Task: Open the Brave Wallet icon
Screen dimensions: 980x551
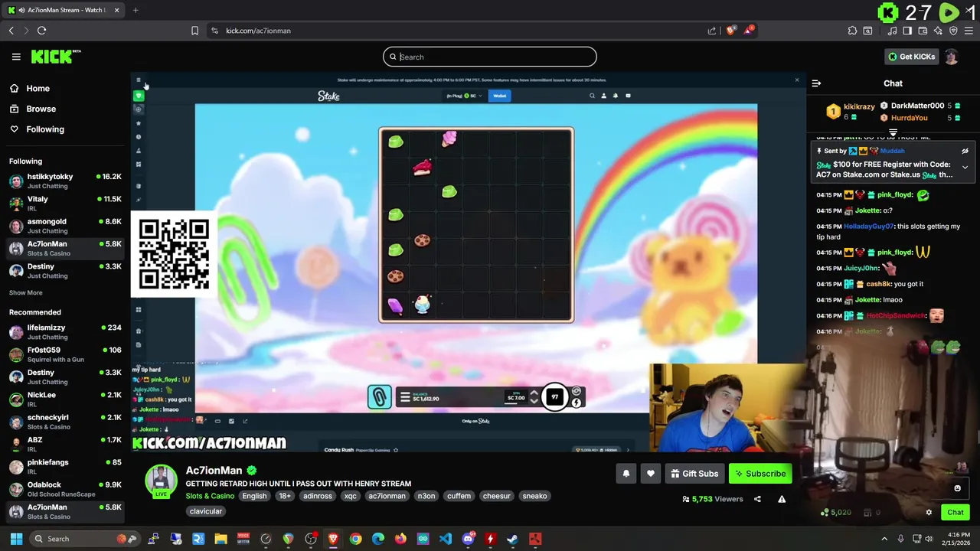Action: [x=923, y=31]
